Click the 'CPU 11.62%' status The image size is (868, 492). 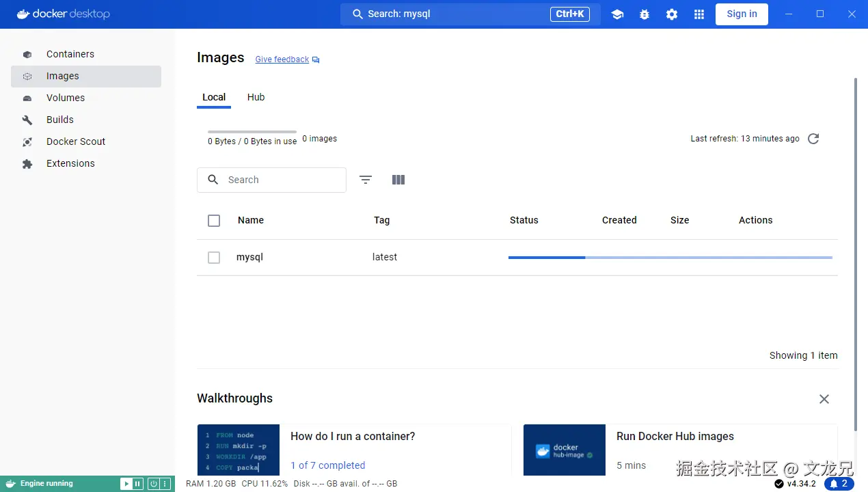[265, 484]
